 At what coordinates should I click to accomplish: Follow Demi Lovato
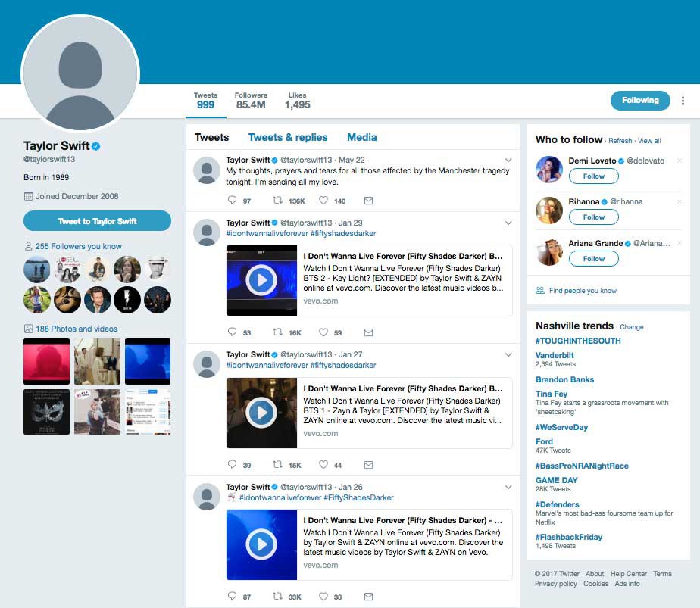click(x=594, y=176)
